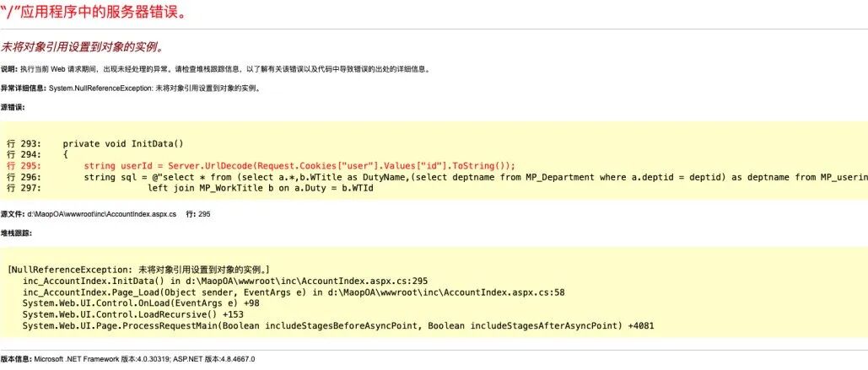This screenshot has width=868, height=370.
Task: Click source line 行 293 private void InitData()
Action: (95, 144)
